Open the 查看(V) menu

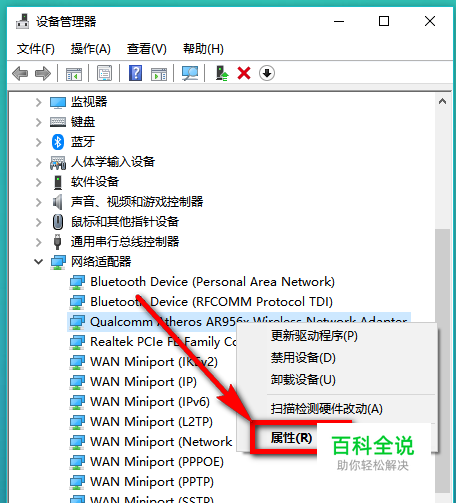(x=147, y=49)
